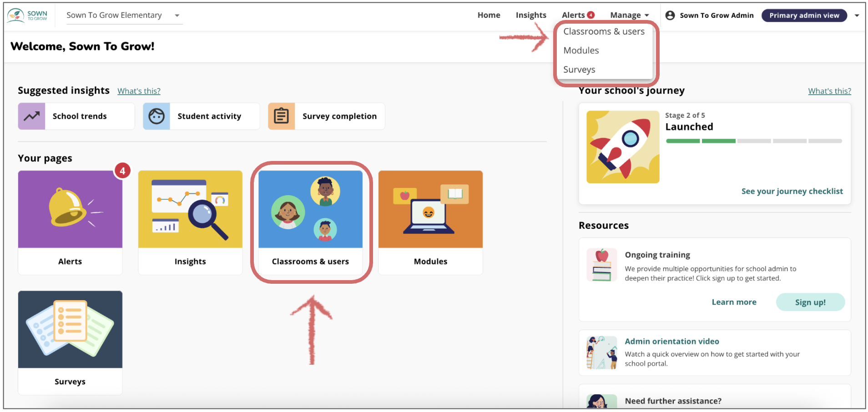Open the Student activity insight card
The image size is (868, 412).
(x=202, y=116)
